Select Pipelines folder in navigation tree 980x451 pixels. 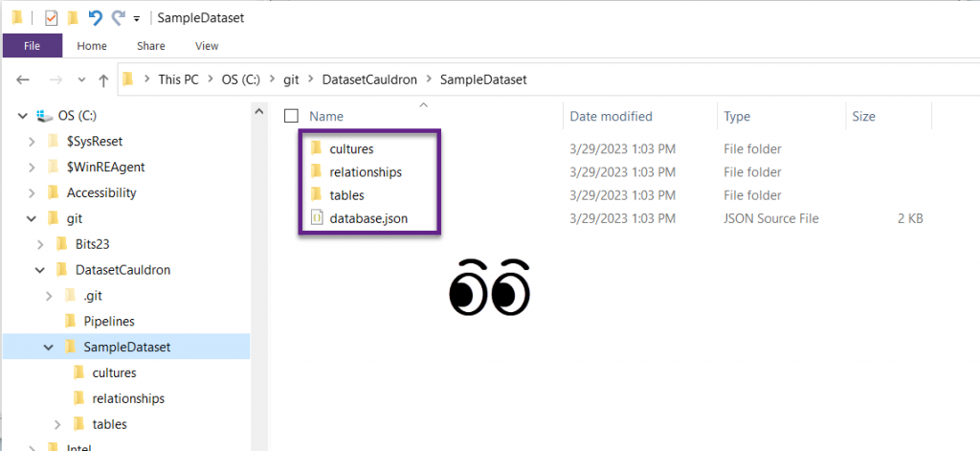[109, 322]
